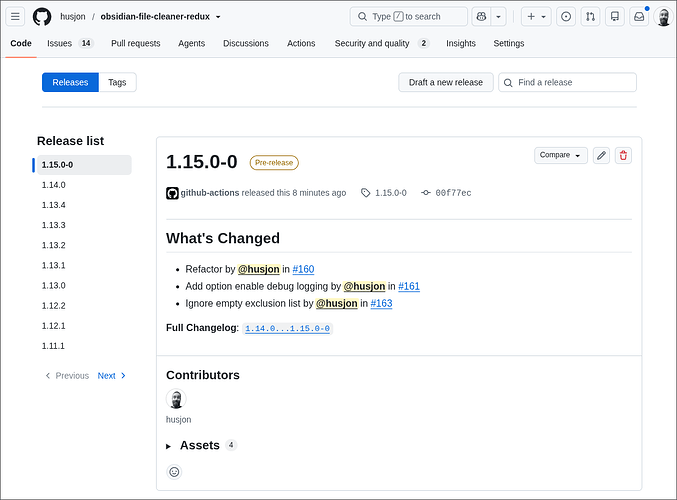Open pull request #161

[409, 286]
